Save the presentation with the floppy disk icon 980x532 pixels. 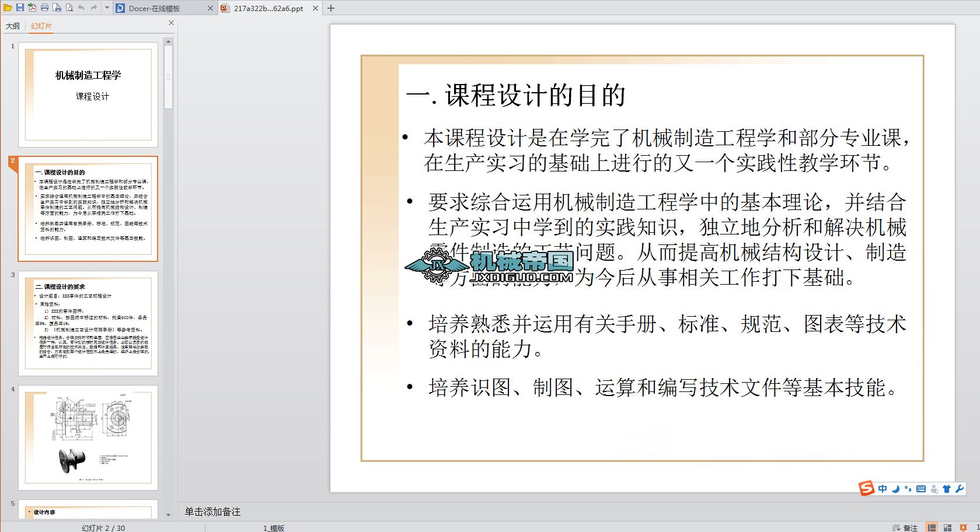click(x=20, y=8)
